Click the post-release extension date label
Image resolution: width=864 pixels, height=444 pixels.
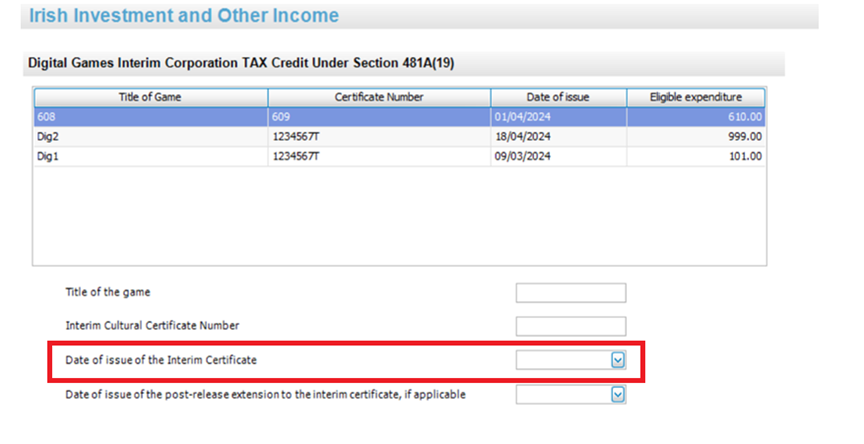click(x=266, y=394)
